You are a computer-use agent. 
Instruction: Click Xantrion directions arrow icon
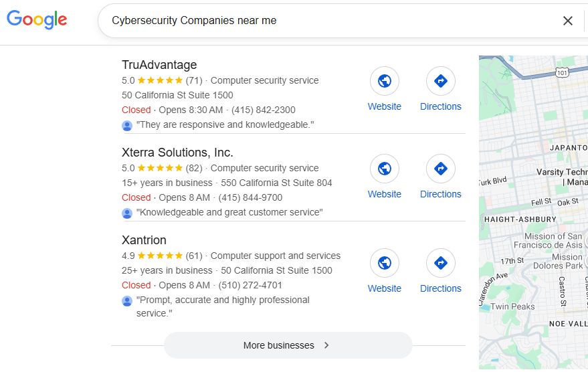(x=441, y=263)
